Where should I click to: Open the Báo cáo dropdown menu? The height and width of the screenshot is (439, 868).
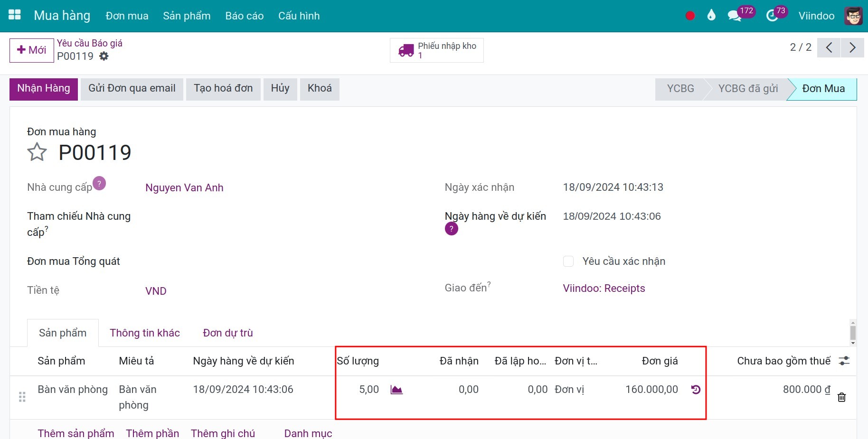(244, 16)
